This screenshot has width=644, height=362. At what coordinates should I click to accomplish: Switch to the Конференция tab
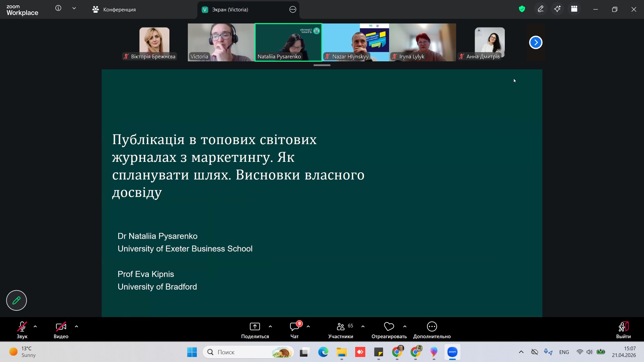[114, 9]
